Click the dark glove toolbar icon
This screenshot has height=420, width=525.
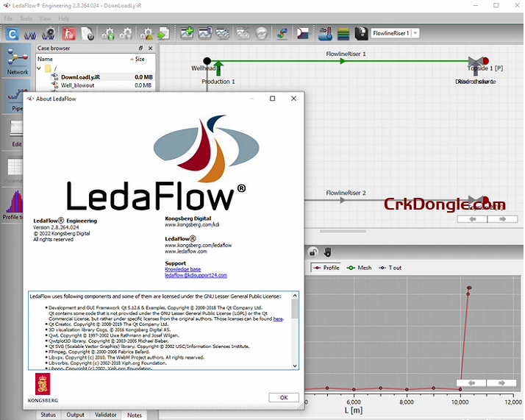[361, 34]
